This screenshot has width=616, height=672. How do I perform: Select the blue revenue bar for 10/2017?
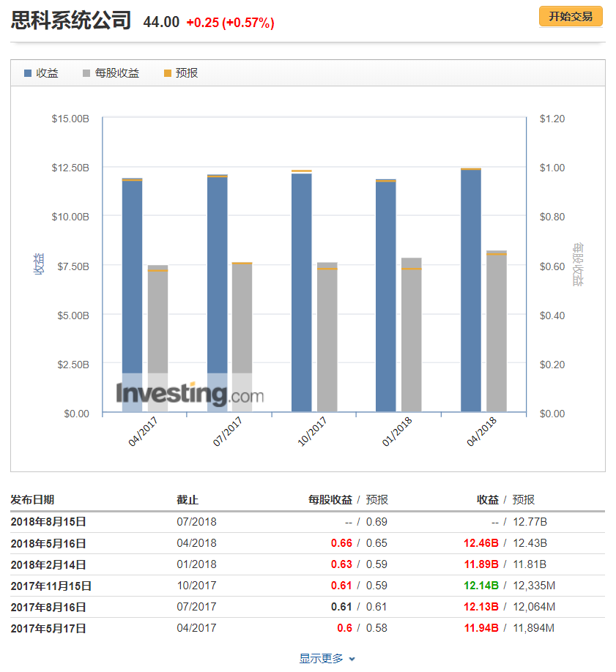[302, 293]
